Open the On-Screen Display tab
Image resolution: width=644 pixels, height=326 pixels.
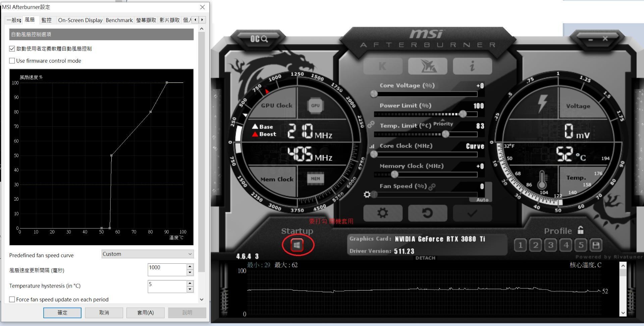pyautogui.click(x=80, y=20)
